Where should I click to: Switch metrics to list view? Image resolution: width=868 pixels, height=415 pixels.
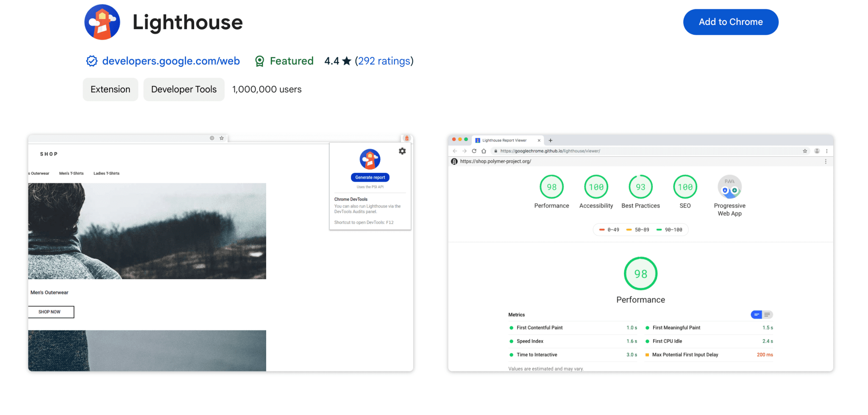[767, 315]
